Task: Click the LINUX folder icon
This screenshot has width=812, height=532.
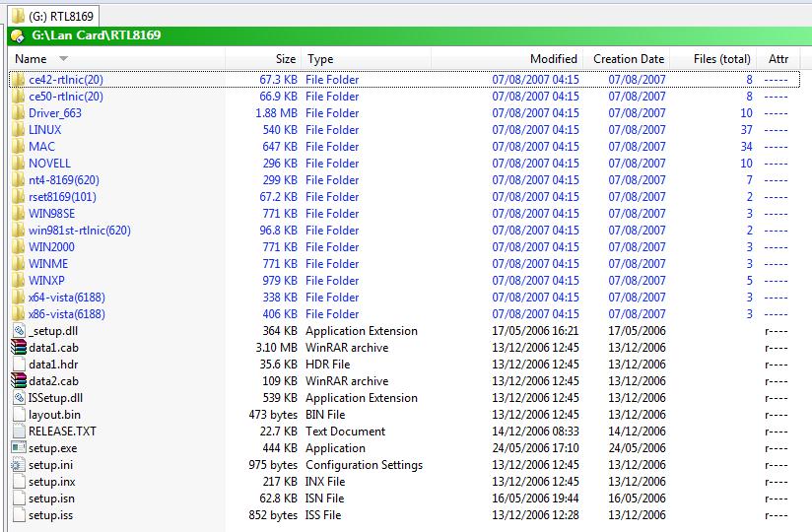Action: (18, 130)
